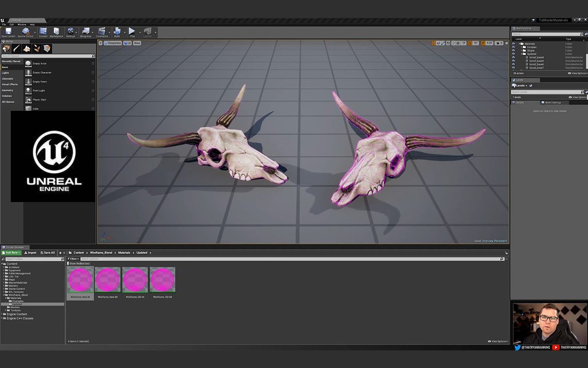
Task: Click the Marketplace toolbar icon
Action: [x=57, y=31]
